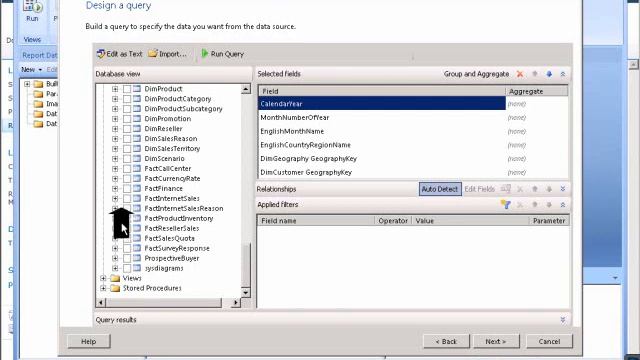Image resolution: width=640 pixels, height=360 pixels.
Task: Toggle the Group and Aggregate option
Action: point(476,74)
